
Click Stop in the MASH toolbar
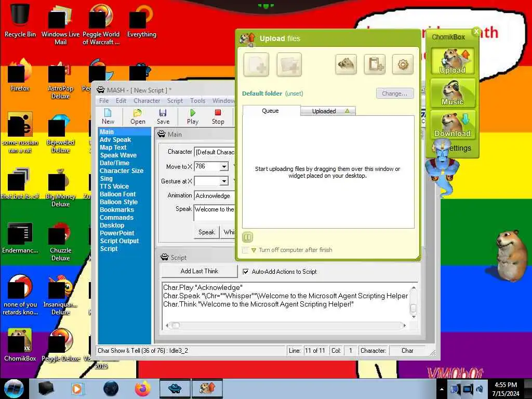218,117
